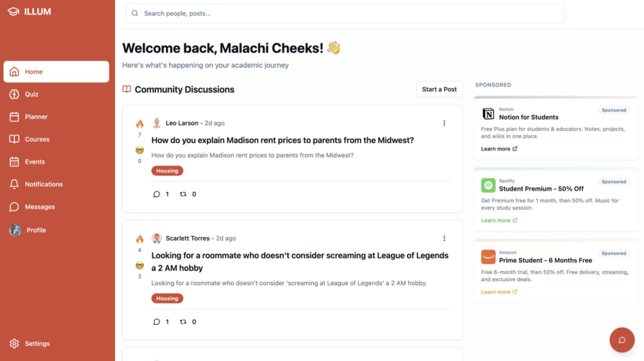Repost the Madison rent prices post
Image resolution: width=644 pixels, height=361 pixels.
click(x=183, y=194)
